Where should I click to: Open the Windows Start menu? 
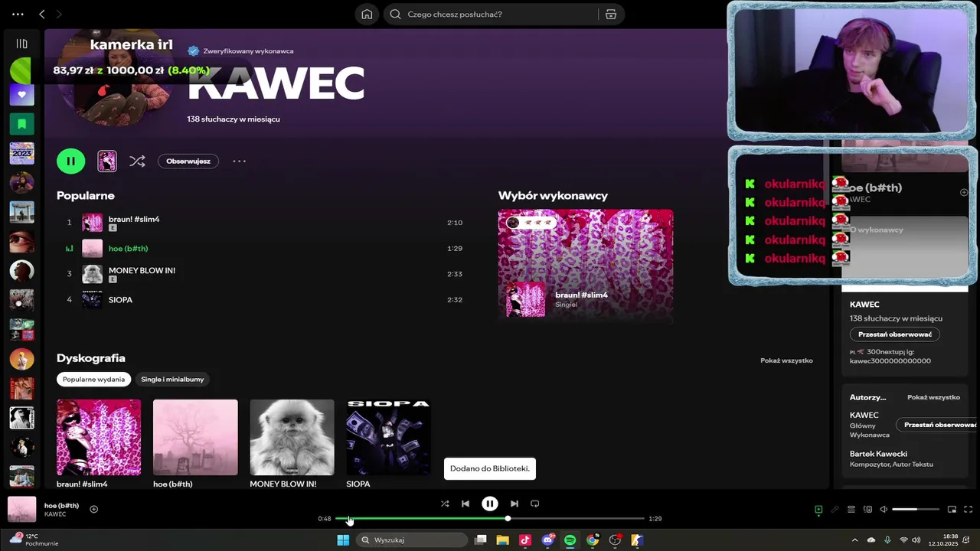pyautogui.click(x=343, y=540)
